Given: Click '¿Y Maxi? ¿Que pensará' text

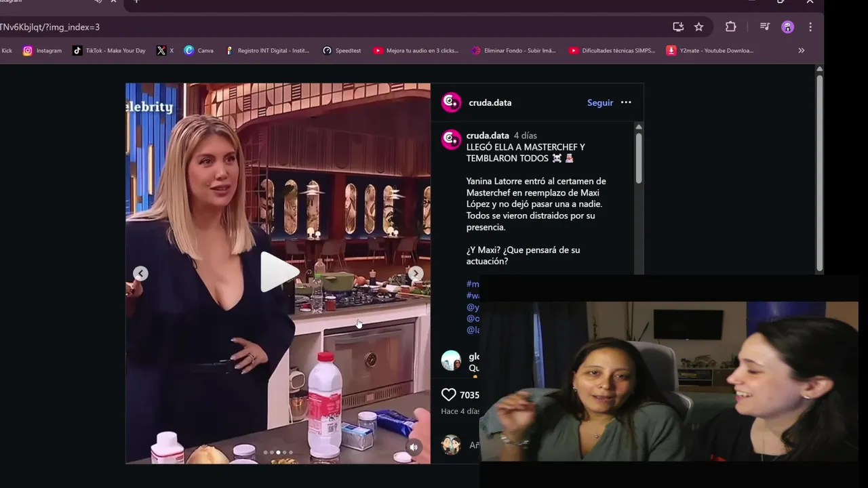Looking at the screenshot, I should pyautogui.click(x=523, y=250).
